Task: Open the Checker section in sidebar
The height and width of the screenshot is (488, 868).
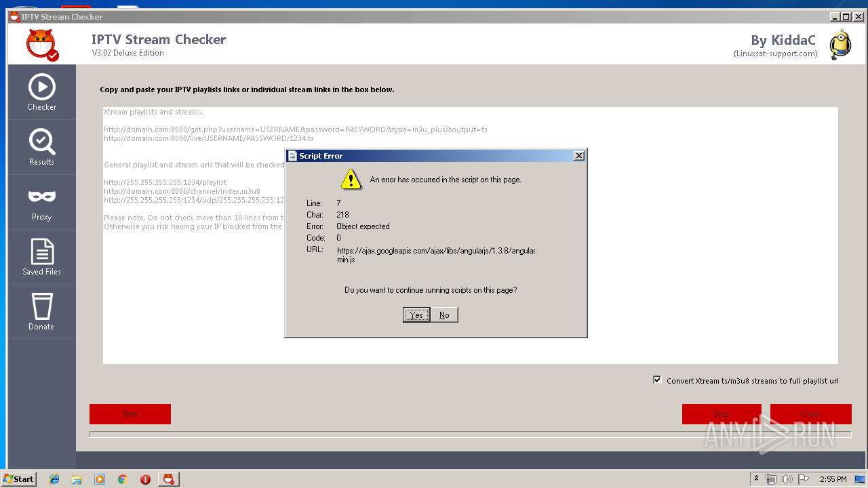Action: [42, 92]
